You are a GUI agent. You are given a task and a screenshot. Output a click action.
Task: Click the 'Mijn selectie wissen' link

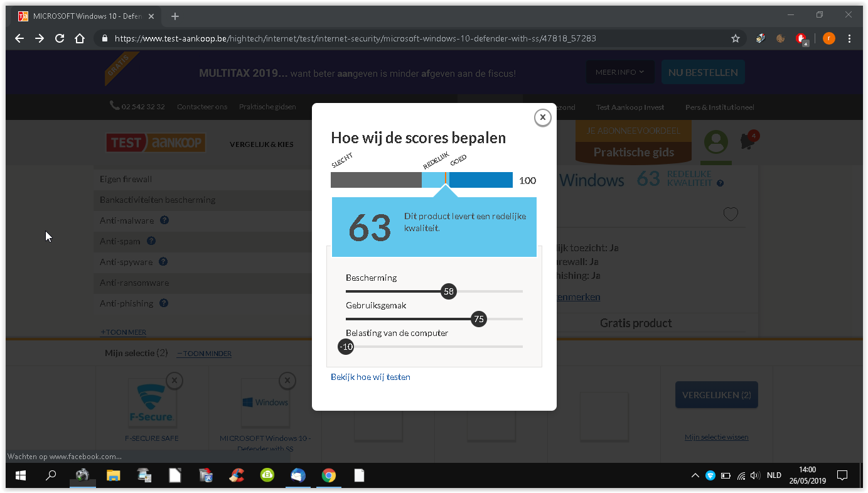[717, 437]
